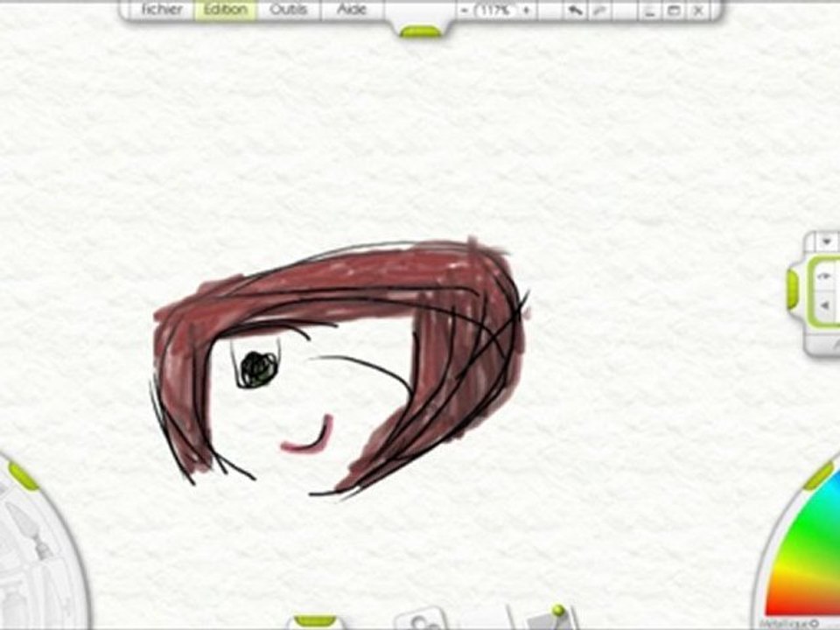The image size is (840, 630).
Task: Open the Outils menu
Action: click(x=288, y=10)
